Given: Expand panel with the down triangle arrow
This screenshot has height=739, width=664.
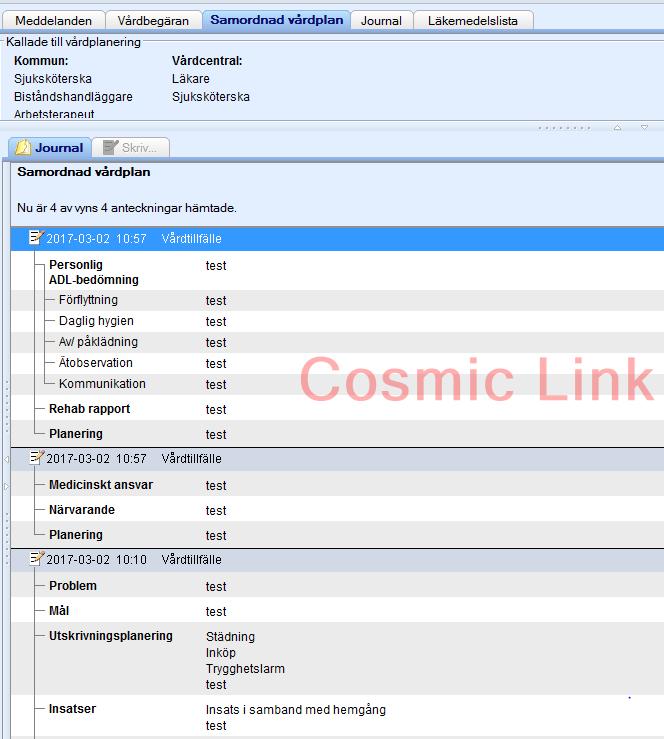Looking at the screenshot, I should [x=644, y=127].
